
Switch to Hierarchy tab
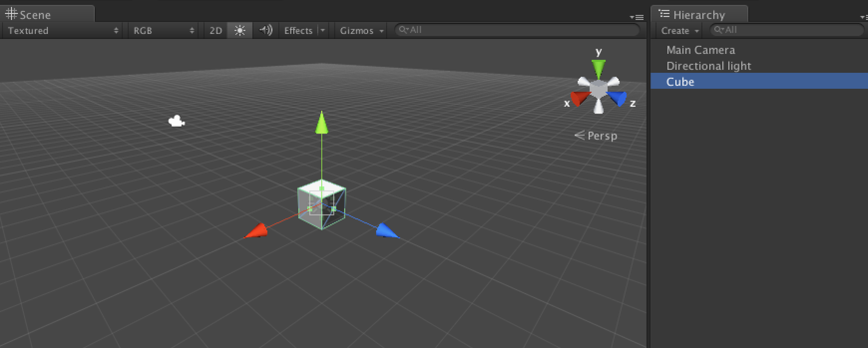click(699, 14)
